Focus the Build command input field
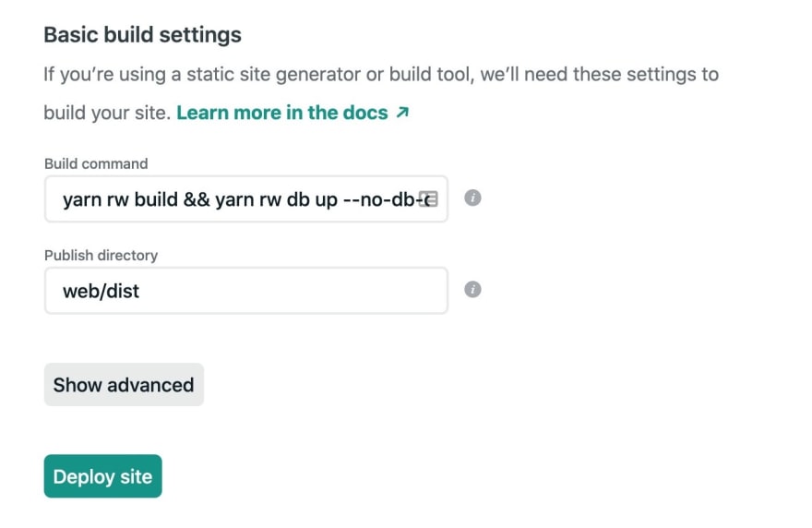This screenshot has height=528, width=812. click(x=246, y=199)
